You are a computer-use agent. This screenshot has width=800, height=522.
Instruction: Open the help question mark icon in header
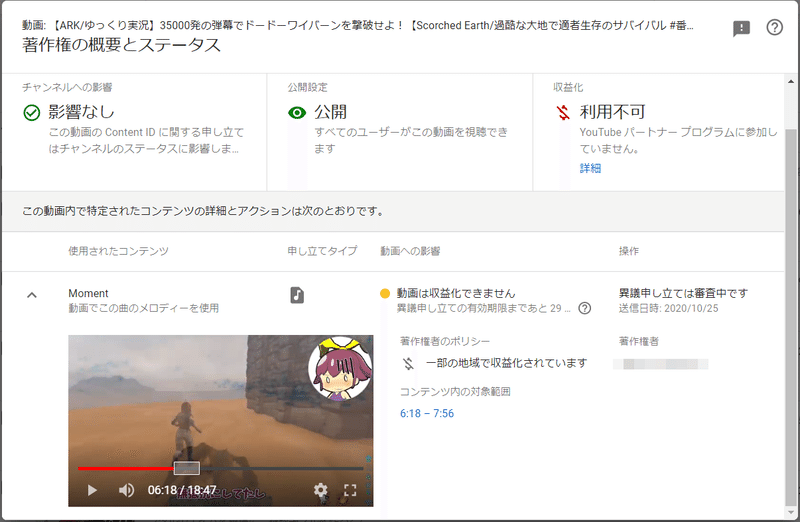(774, 28)
